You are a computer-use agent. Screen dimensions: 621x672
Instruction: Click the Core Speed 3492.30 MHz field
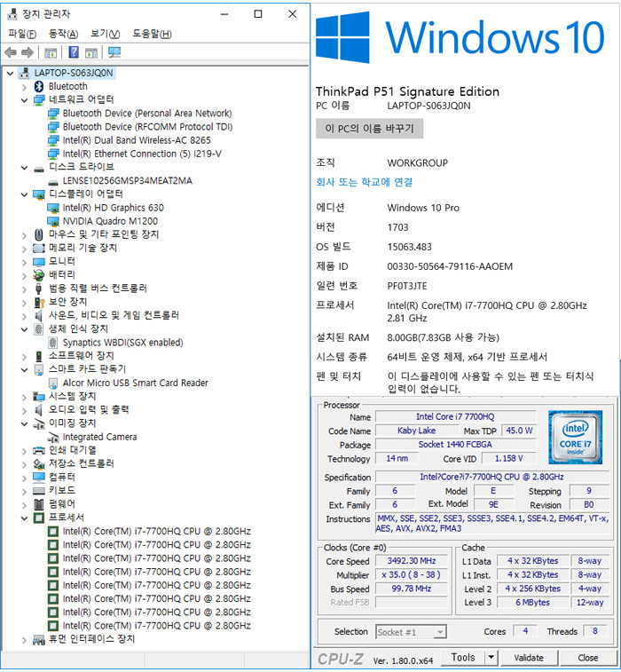pyautogui.click(x=411, y=560)
